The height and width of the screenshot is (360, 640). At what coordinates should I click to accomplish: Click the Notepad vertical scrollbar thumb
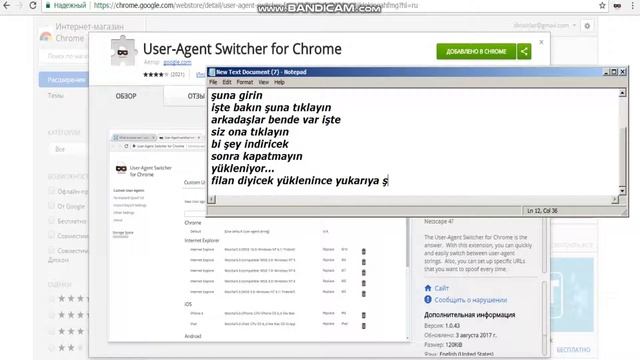point(622,156)
